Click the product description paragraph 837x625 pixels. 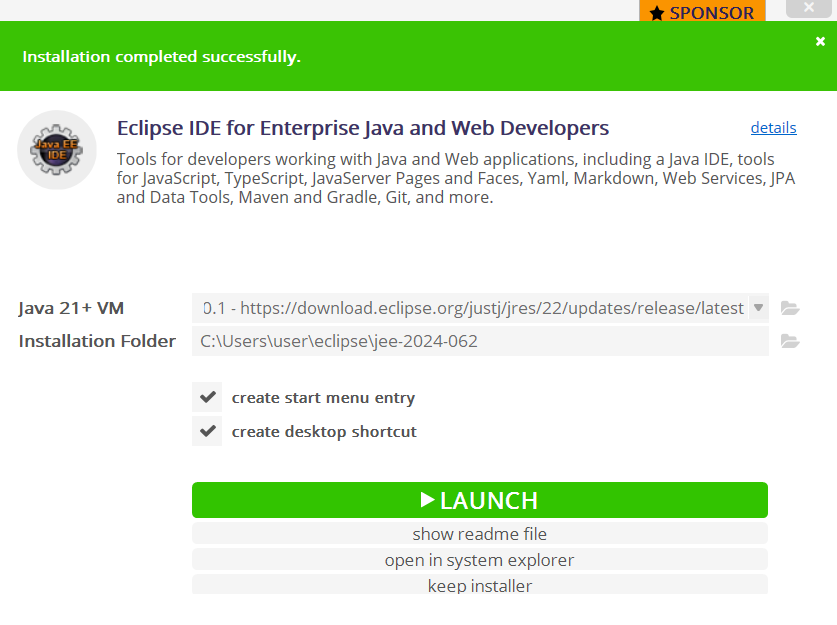[456, 178]
